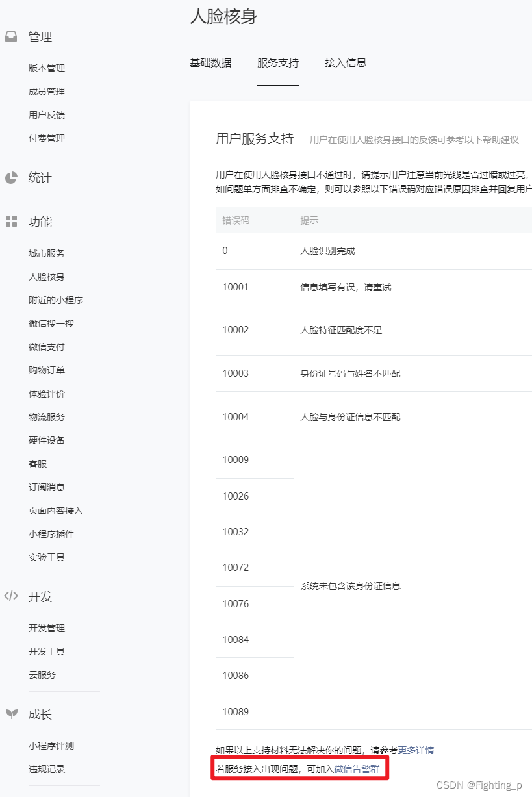Open 体验评价 in the sidebar
The height and width of the screenshot is (797, 532).
(x=47, y=394)
